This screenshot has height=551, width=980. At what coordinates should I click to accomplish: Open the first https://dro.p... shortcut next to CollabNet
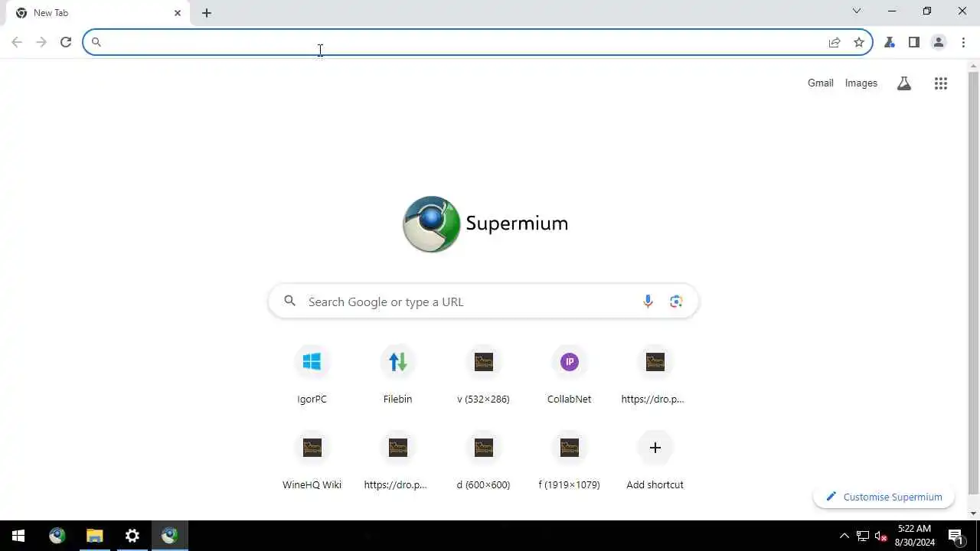(x=655, y=374)
